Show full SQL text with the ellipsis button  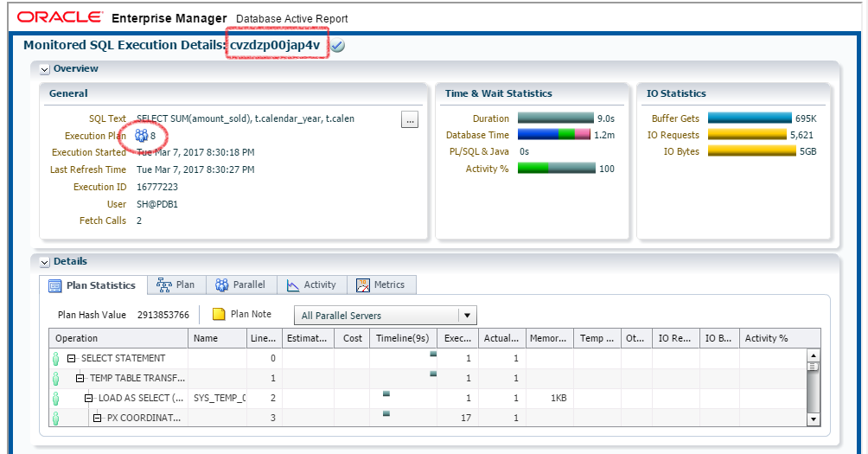tap(410, 120)
